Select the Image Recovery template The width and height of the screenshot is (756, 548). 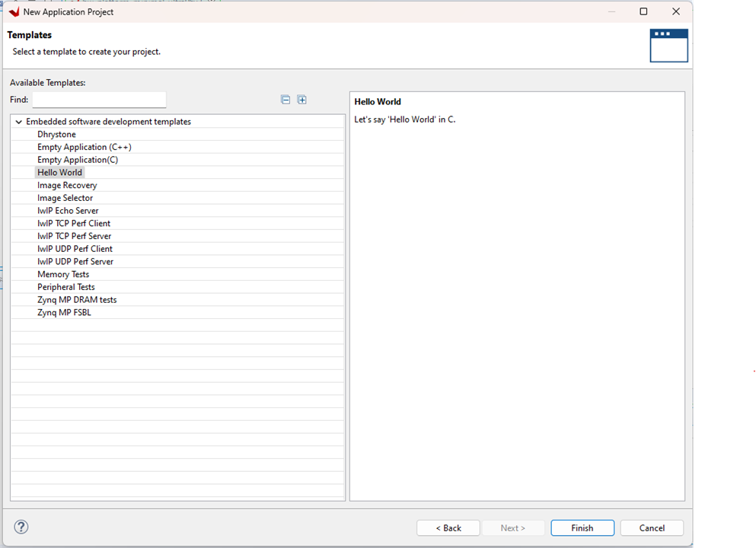pyautogui.click(x=67, y=185)
